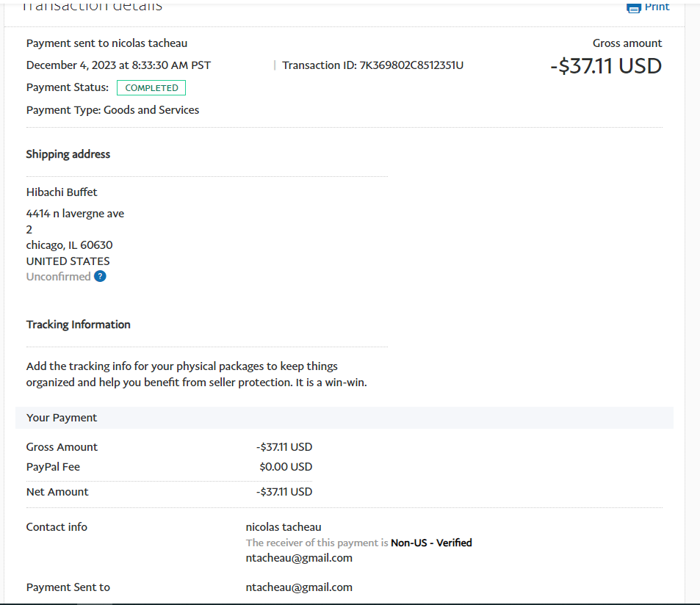The width and height of the screenshot is (700, 605).
Task: Click the printer icon
Action: click(x=633, y=7)
